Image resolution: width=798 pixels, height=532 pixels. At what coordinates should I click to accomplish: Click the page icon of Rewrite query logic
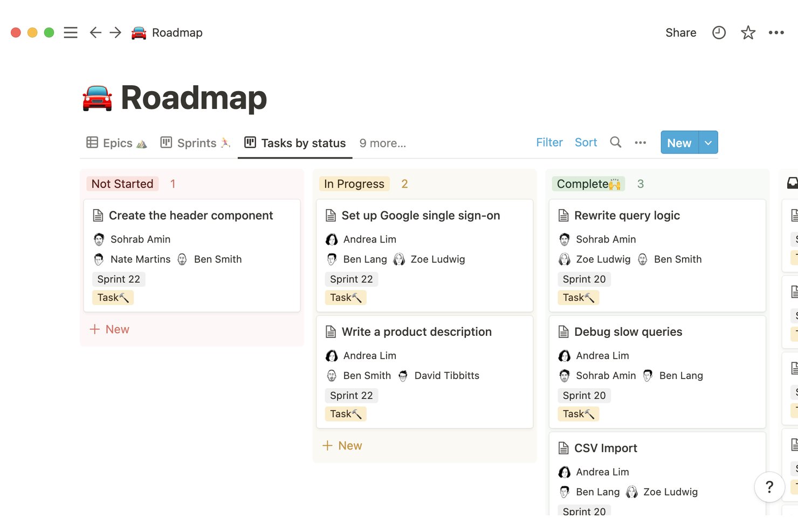[x=563, y=216]
